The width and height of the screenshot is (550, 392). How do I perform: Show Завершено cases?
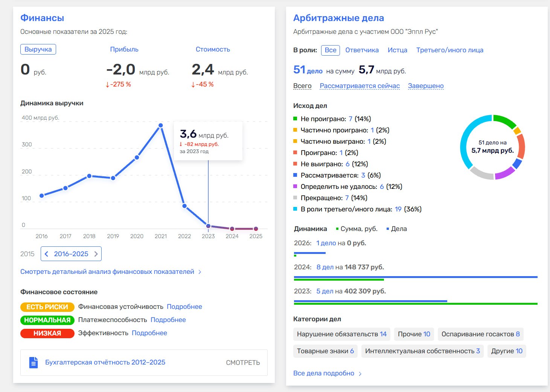pyautogui.click(x=426, y=86)
